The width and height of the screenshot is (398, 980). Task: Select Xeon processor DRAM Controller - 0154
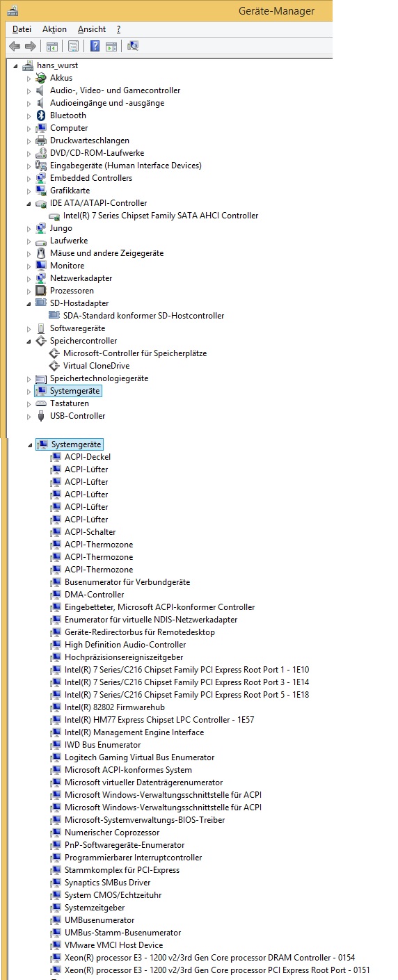210,958
